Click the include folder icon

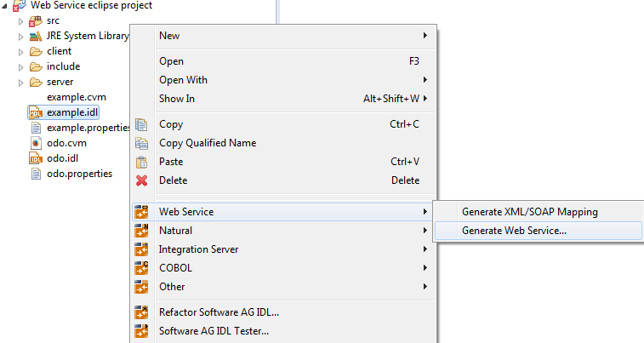[36, 66]
